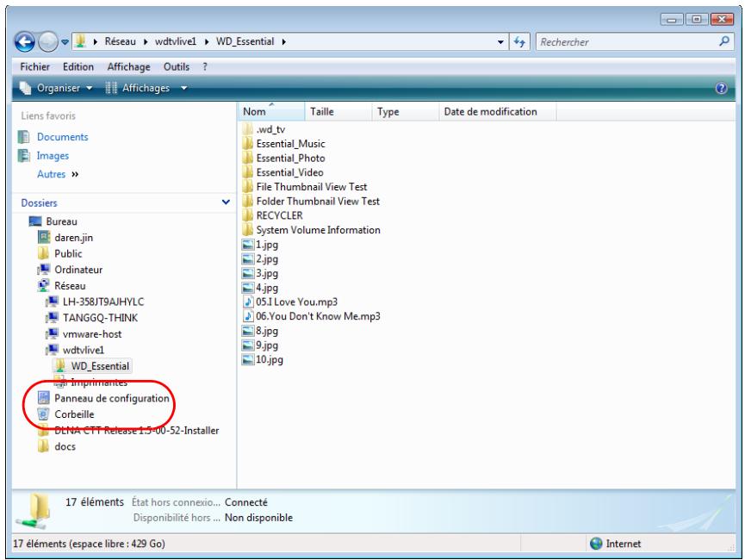
Task: Select the 8.jpg image file icon
Action: click(x=247, y=331)
